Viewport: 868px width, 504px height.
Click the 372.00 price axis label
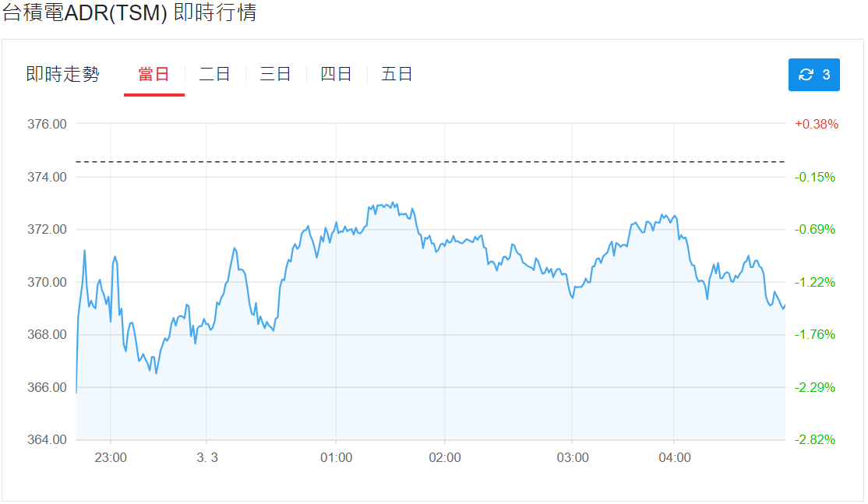pos(48,230)
